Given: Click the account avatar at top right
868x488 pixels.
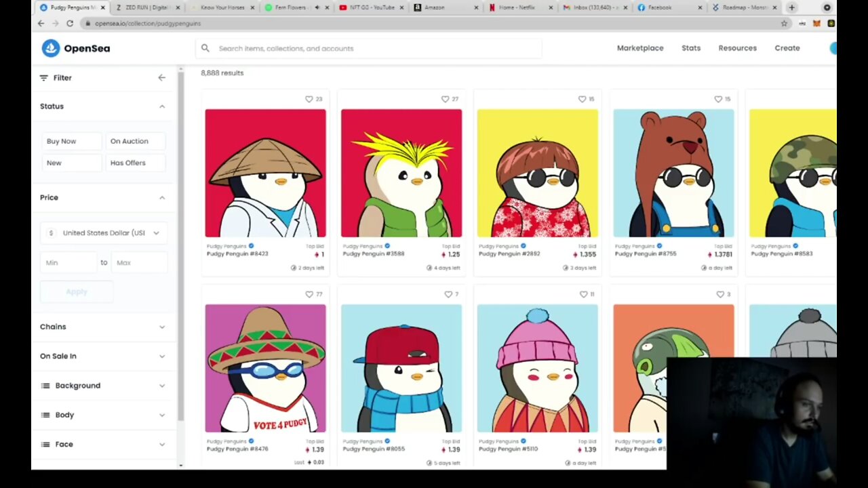Looking at the screenshot, I should click(x=833, y=48).
